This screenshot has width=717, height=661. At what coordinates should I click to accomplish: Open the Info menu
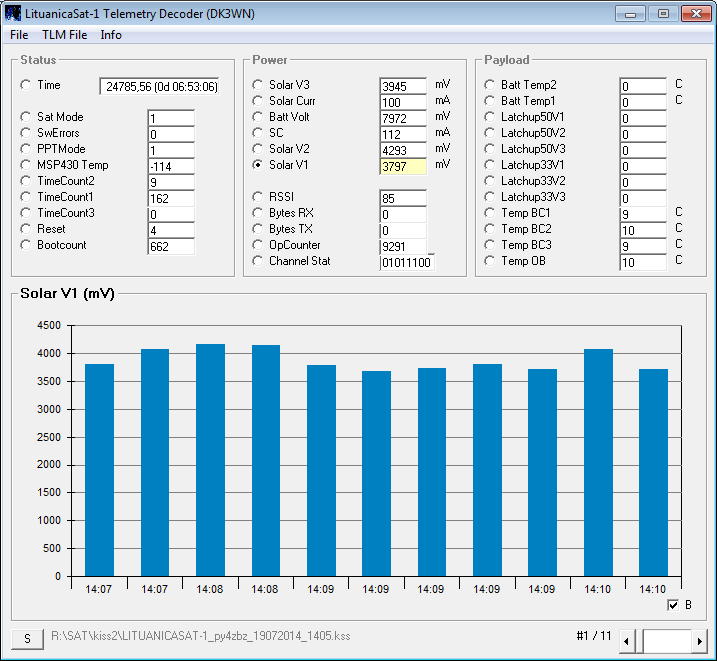[111, 35]
